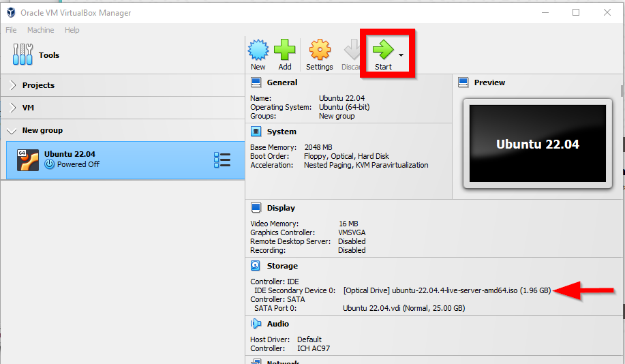Click the Floppy, Optical, Hard Disk boot order
Viewport: 625px width, 364px height.
346,156
